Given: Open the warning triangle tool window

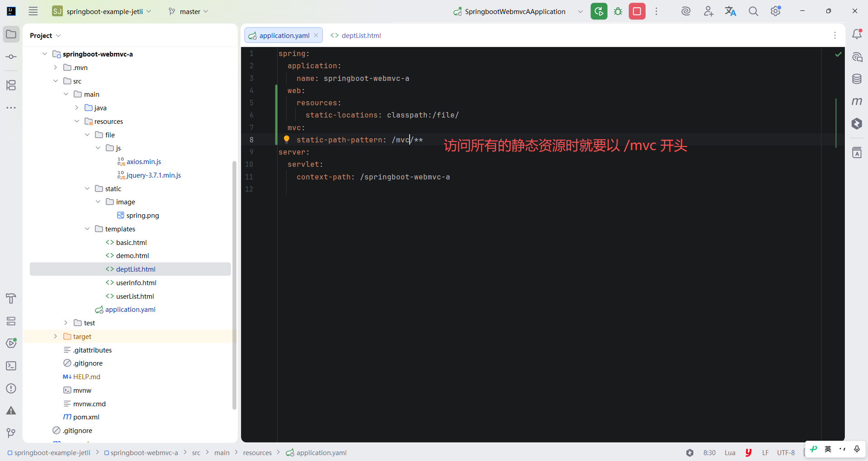Looking at the screenshot, I should (x=11, y=410).
